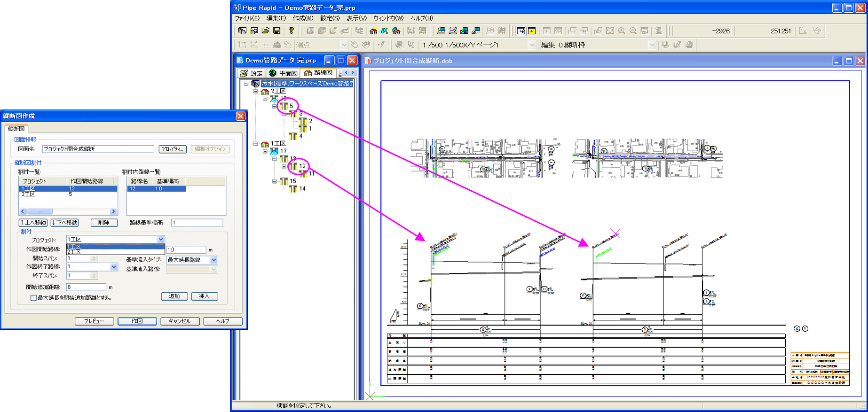The width and height of the screenshot is (868, 412).
Task: Enable 最大延長を開始追加距離とする checkbox
Action: (33, 298)
